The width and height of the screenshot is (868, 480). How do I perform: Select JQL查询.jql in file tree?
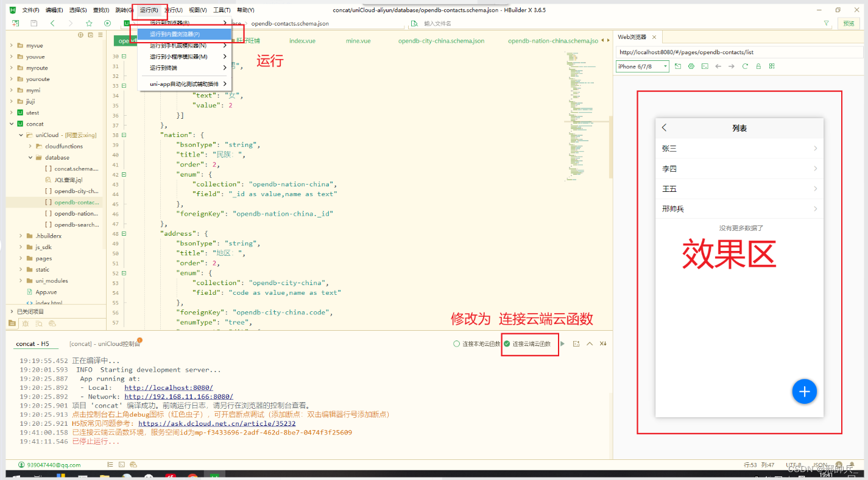pyautogui.click(x=68, y=180)
